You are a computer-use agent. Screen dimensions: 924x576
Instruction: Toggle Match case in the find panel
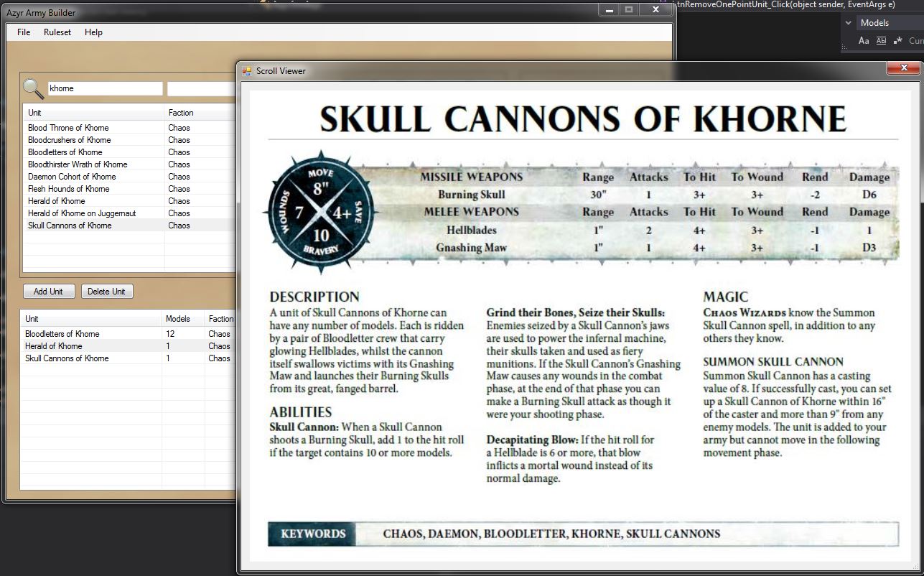(864, 41)
